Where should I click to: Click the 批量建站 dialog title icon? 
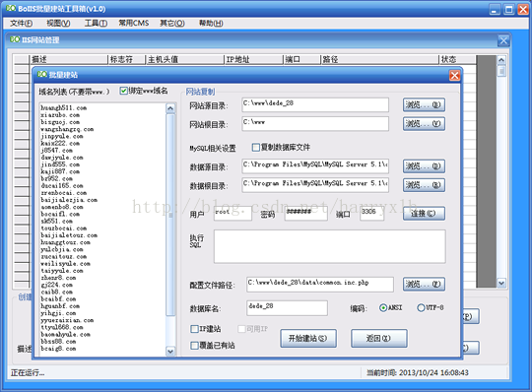pos(42,74)
